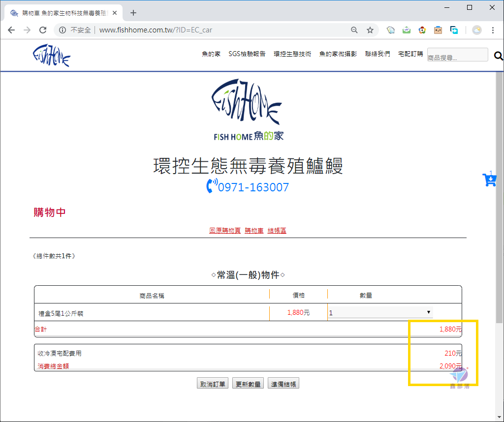Bookmark this page with the star icon
This screenshot has width=504, height=422.
click(370, 30)
